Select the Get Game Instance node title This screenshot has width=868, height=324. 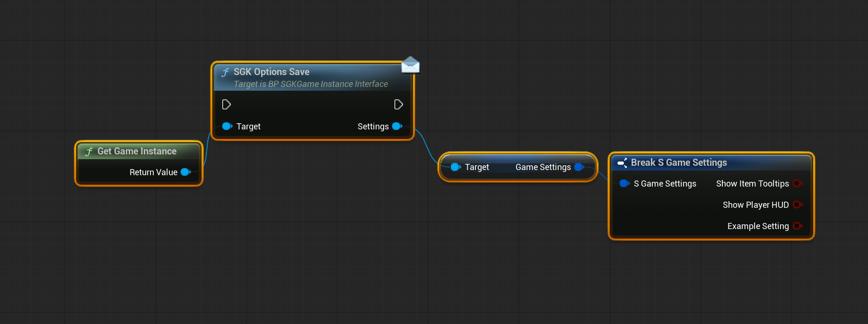click(137, 151)
